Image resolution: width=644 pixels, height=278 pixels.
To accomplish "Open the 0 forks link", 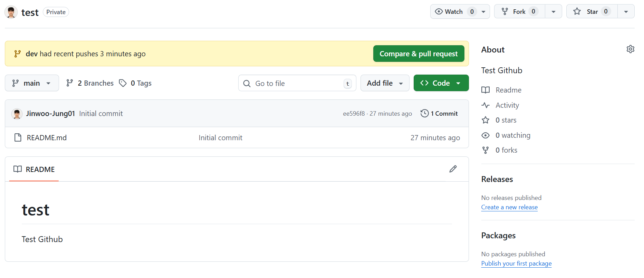I will [506, 150].
